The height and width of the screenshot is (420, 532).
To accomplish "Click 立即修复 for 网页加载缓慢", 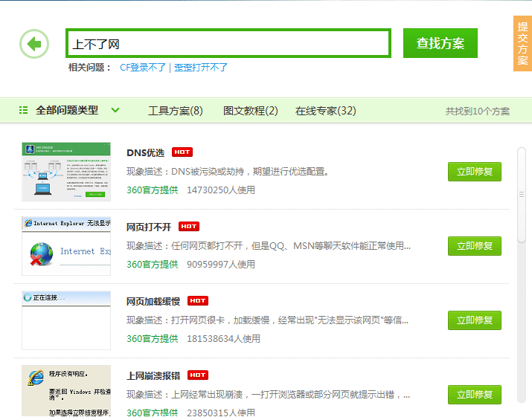I will click(x=474, y=320).
